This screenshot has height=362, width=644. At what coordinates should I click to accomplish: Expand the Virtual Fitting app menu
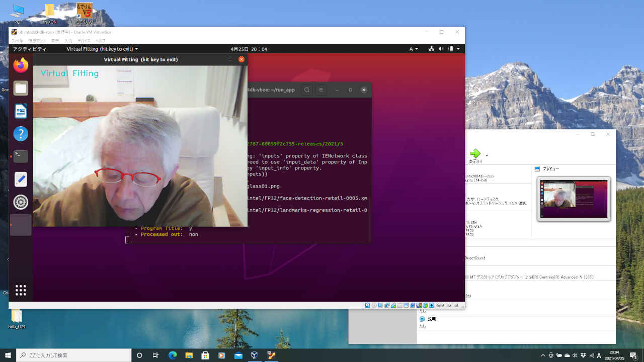point(102,49)
